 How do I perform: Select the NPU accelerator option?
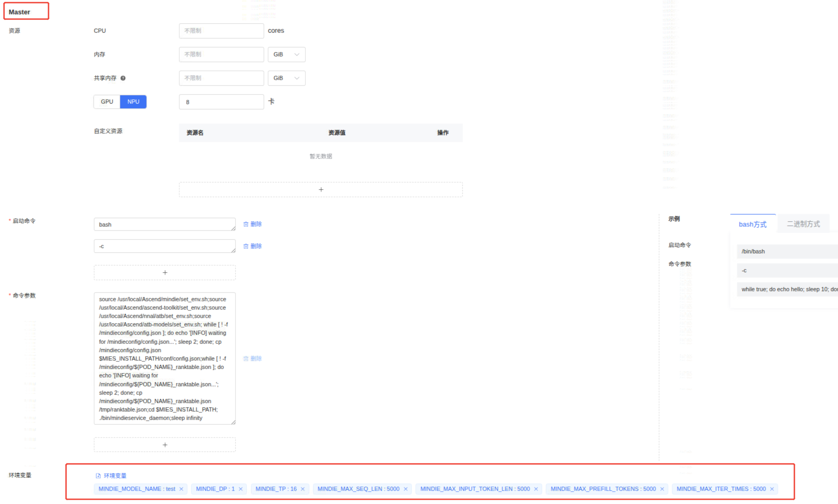coord(133,102)
